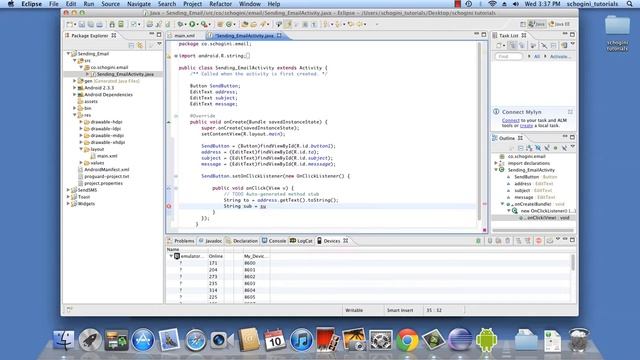Maximize the editor area
This screenshot has width=640, height=360.
pos(484,34)
